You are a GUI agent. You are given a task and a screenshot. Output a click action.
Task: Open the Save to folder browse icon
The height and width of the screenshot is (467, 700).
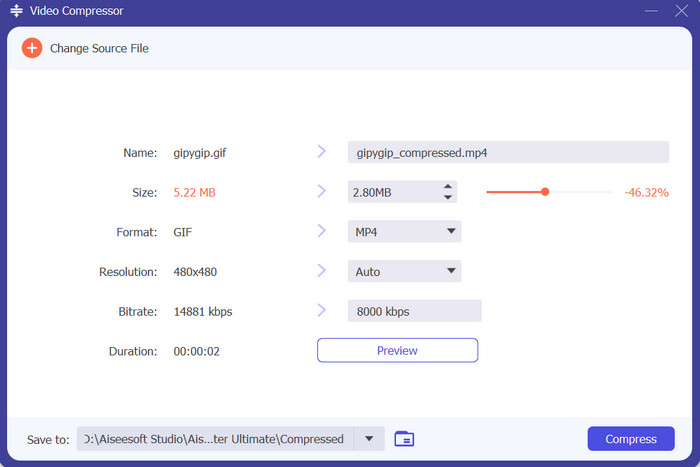404,439
